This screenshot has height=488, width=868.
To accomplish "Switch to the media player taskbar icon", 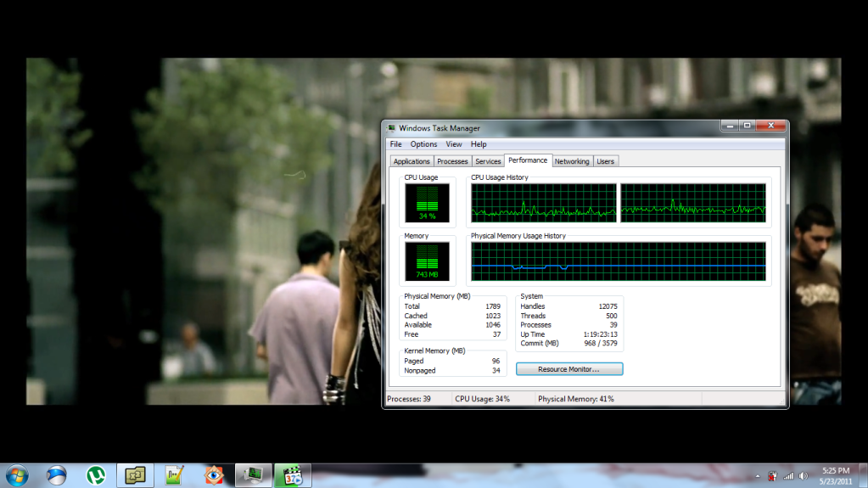I will click(294, 475).
